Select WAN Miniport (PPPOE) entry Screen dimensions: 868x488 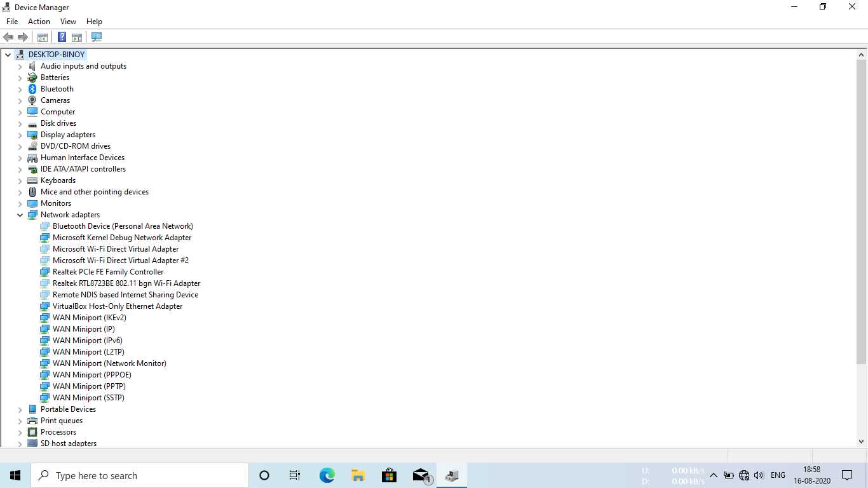pos(92,375)
